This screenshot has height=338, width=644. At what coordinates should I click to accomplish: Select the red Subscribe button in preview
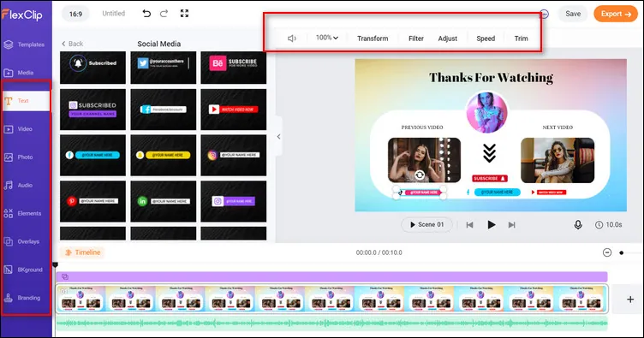click(490, 179)
